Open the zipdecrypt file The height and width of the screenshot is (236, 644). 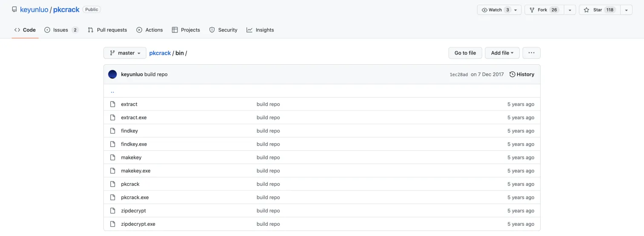click(x=133, y=210)
